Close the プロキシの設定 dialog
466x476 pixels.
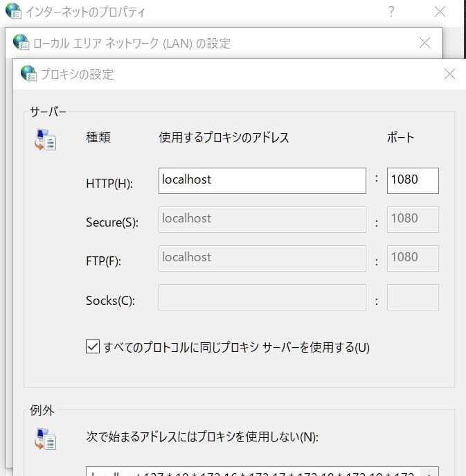(x=449, y=73)
